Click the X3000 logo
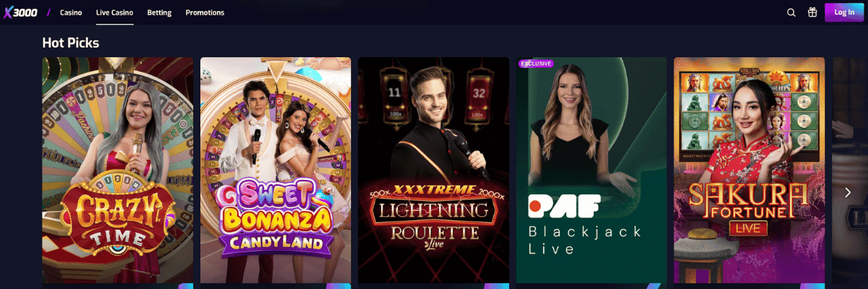Screen dimensions: 868x289 pos(21,12)
